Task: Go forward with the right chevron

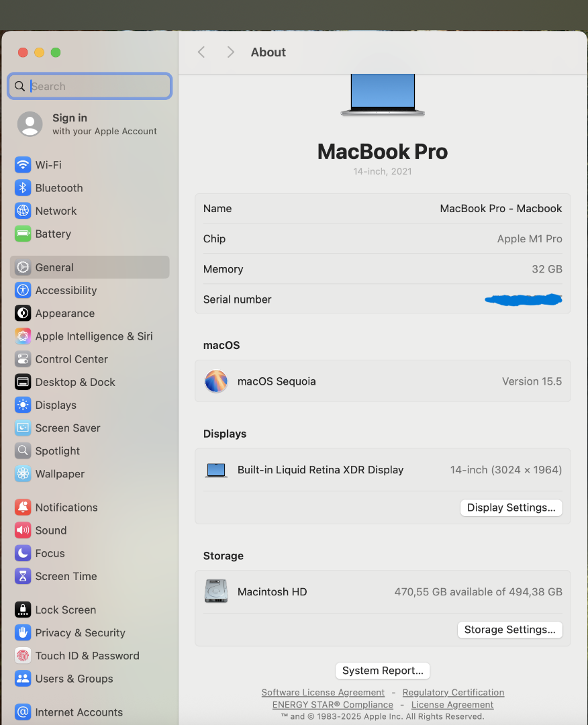Action: pos(230,52)
